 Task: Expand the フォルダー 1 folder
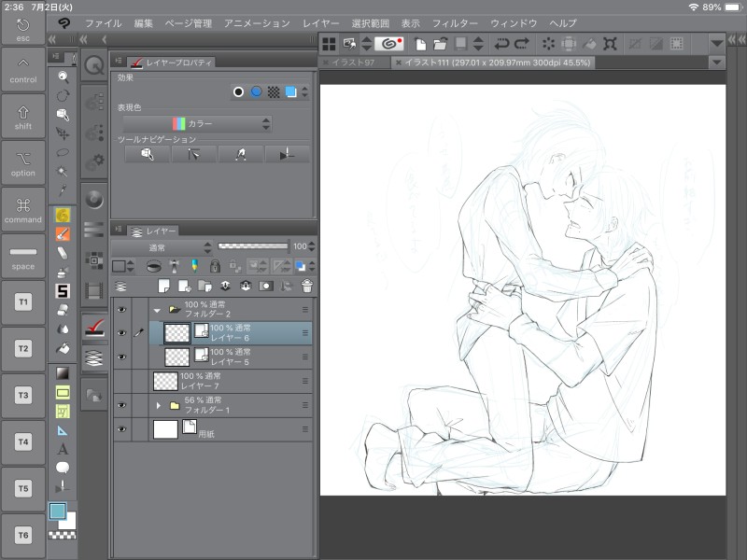point(158,405)
